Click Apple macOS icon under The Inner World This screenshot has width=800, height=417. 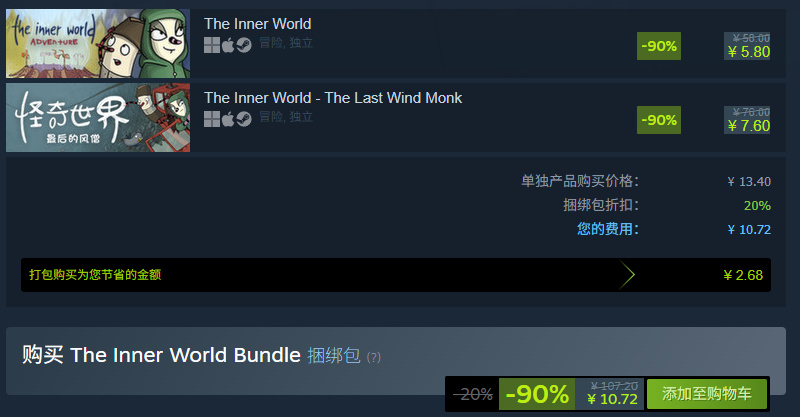228,45
